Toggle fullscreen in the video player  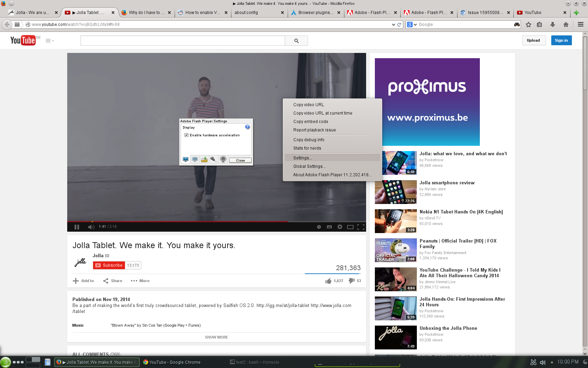[x=361, y=227]
